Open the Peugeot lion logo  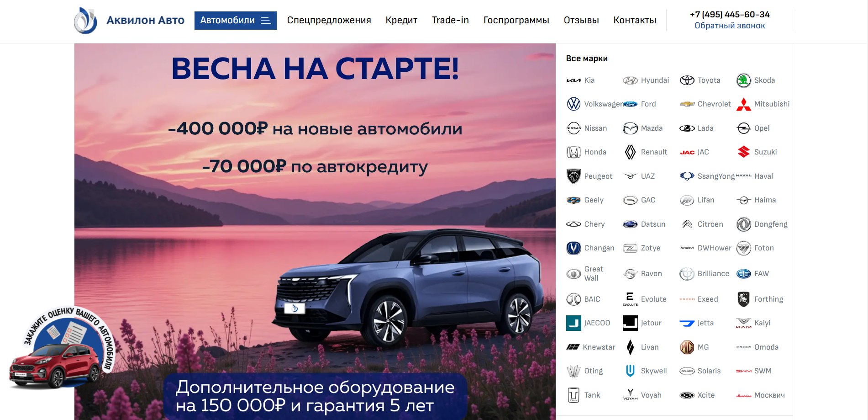click(x=573, y=176)
